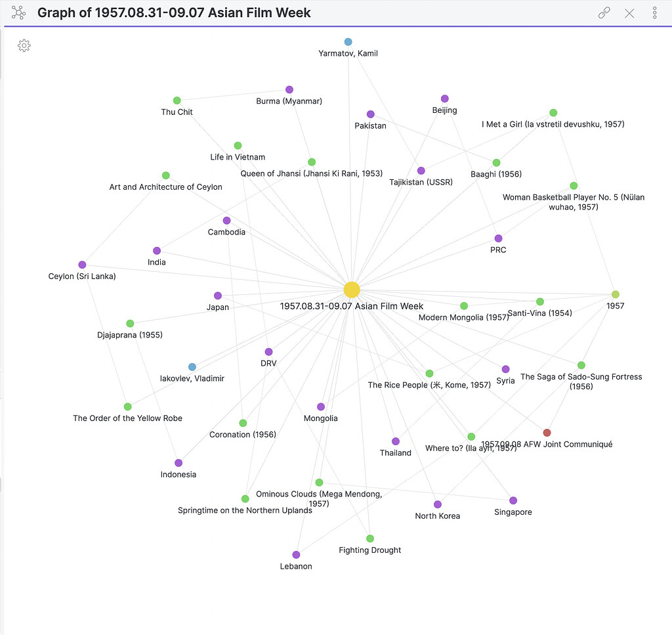Click the Singapore node
The height and width of the screenshot is (635, 672).
514,499
